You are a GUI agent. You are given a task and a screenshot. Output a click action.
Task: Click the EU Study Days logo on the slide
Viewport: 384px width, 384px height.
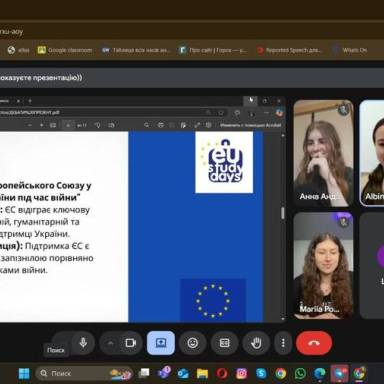[x=224, y=162]
